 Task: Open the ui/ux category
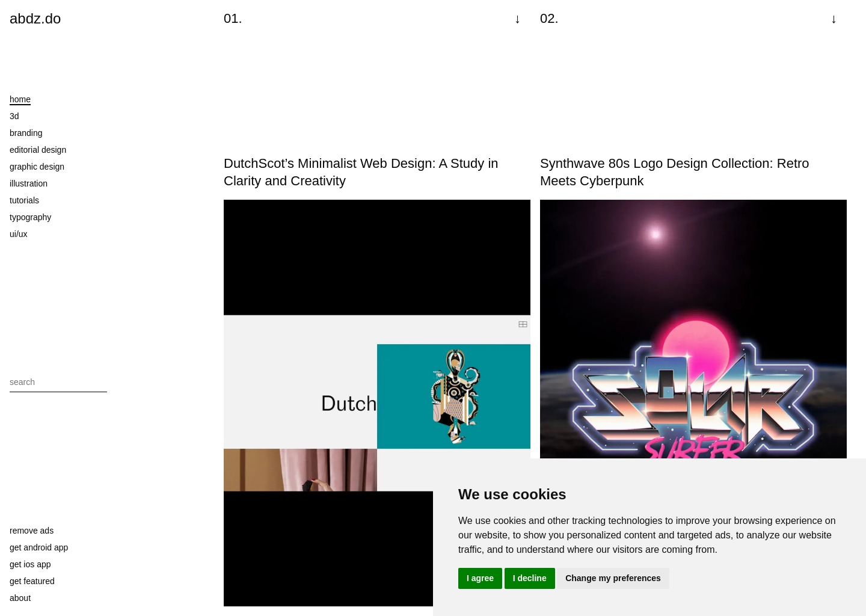click(x=19, y=234)
